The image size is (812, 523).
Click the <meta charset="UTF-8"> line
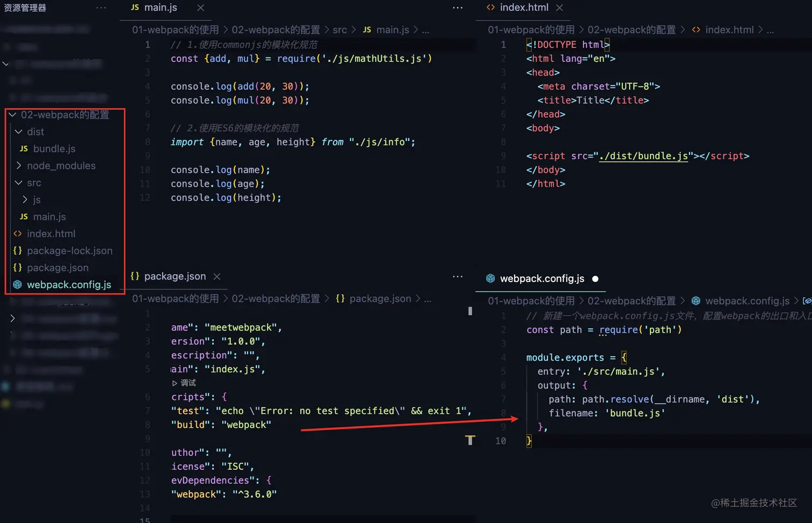tap(599, 87)
